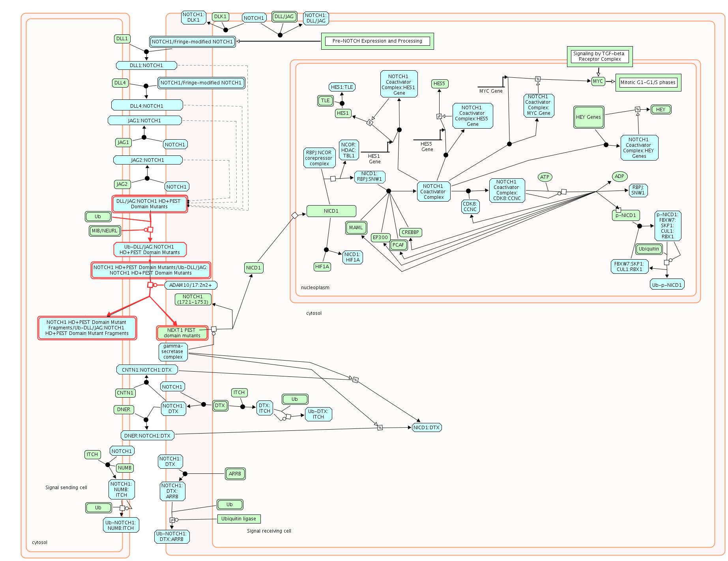Select the ADP small molecule node
The width and height of the screenshot is (728, 561).
pos(619,176)
